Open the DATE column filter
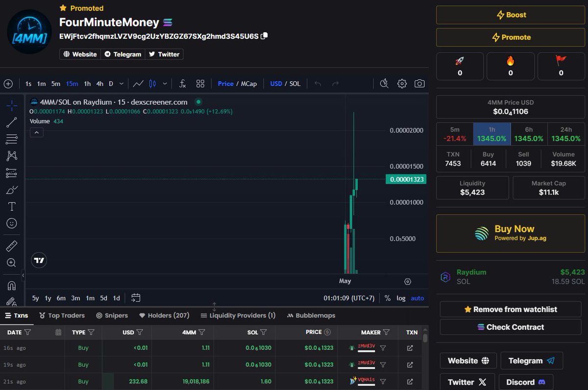This screenshot has height=390, width=588. click(x=28, y=332)
